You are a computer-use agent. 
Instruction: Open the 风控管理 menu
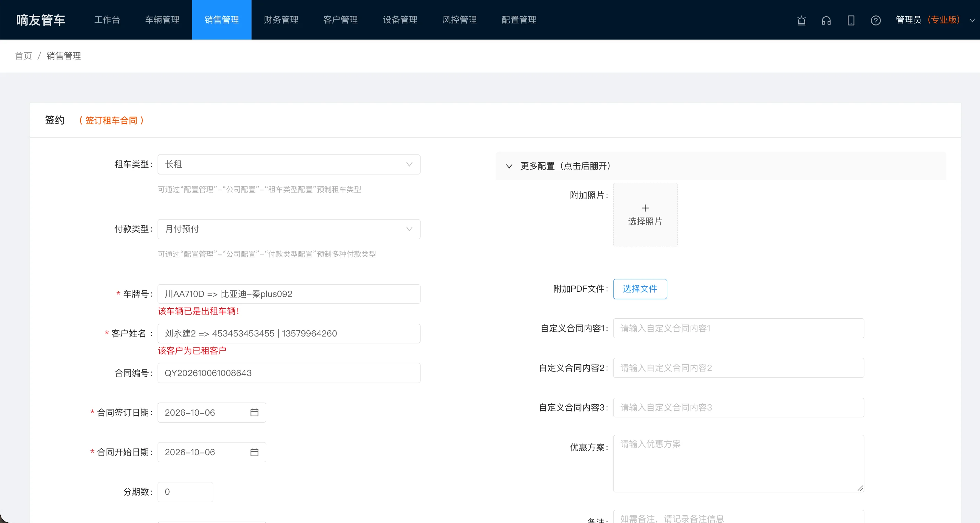[460, 20]
